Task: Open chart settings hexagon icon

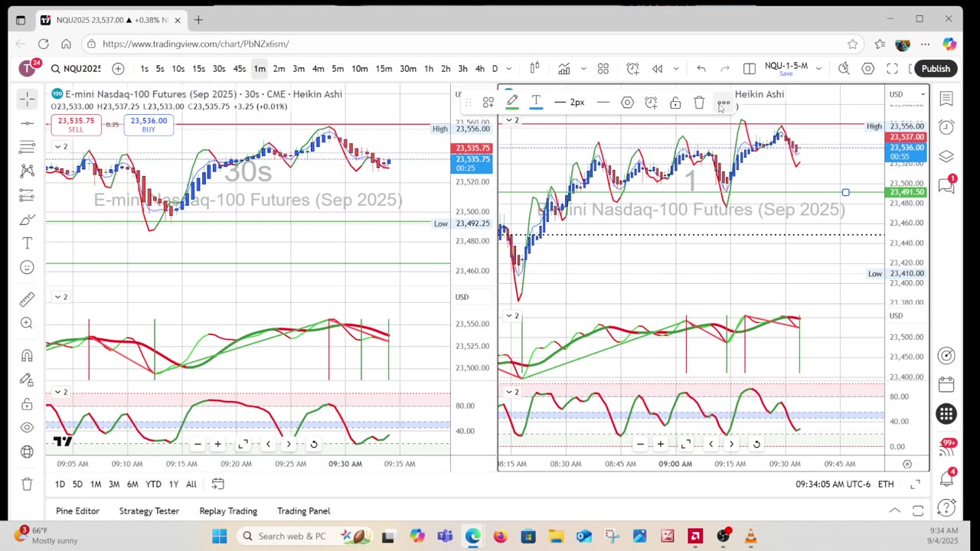Action: tap(867, 69)
